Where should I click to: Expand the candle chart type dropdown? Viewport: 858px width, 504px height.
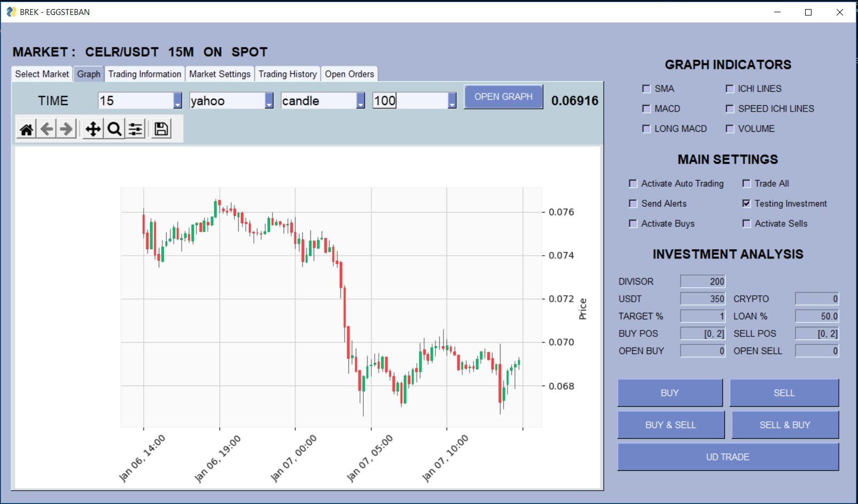pos(361,100)
